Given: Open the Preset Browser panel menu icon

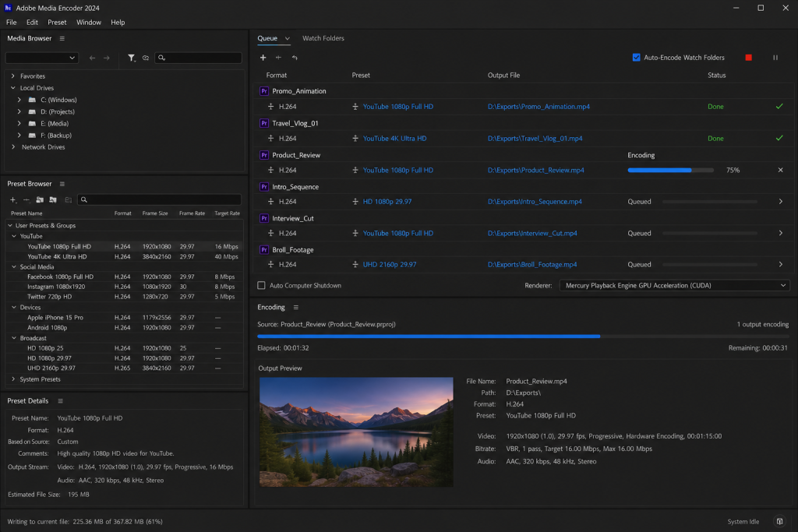Looking at the screenshot, I should (x=62, y=184).
